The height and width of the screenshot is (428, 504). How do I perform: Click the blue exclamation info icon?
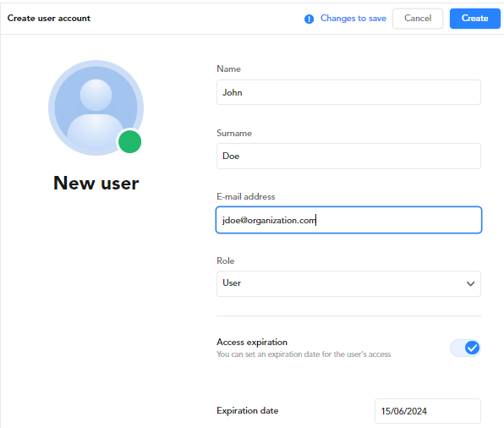click(309, 19)
